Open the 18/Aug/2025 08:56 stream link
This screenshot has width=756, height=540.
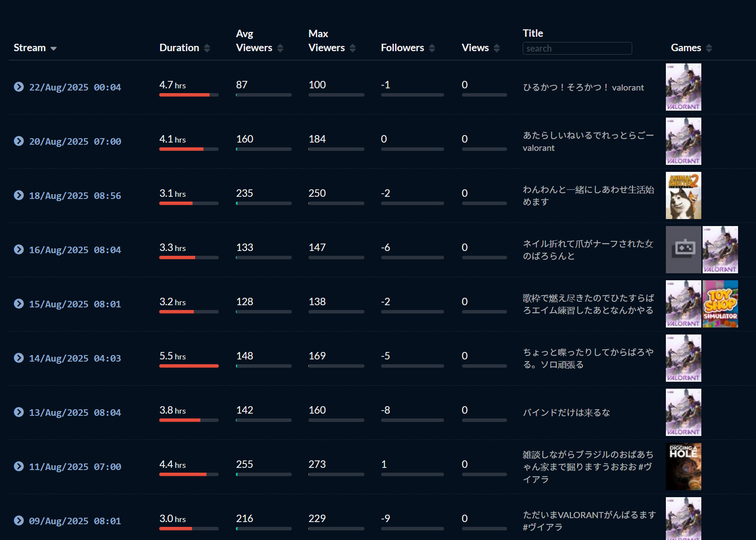click(x=75, y=196)
